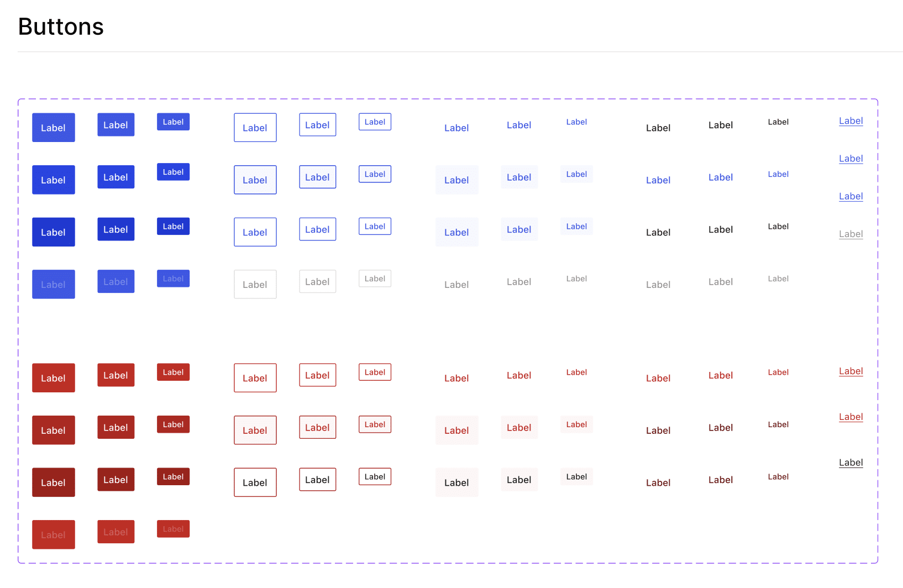The height and width of the screenshot is (588, 903).
Task: Click the small solid red Label button
Action: [173, 372]
